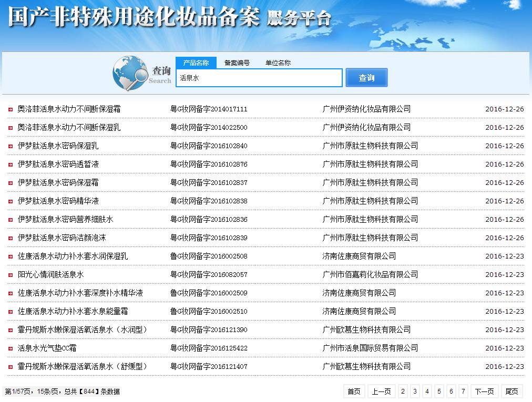
Task: Click filing number 鲁G妆网备字2016002508
Action: (209, 256)
